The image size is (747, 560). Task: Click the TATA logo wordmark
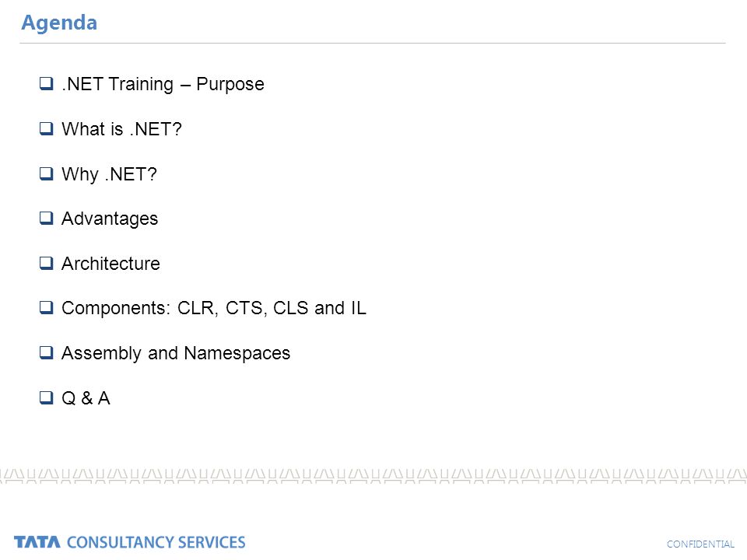(x=37, y=542)
